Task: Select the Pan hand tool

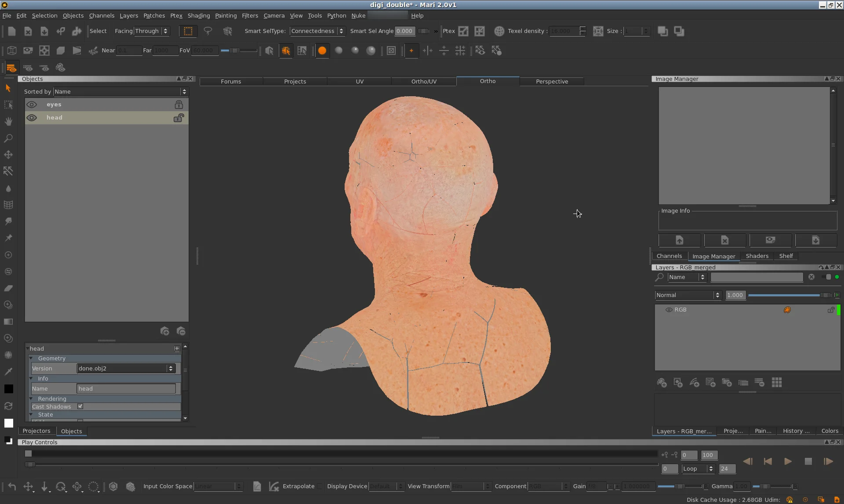Action: pyautogui.click(x=8, y=122)
